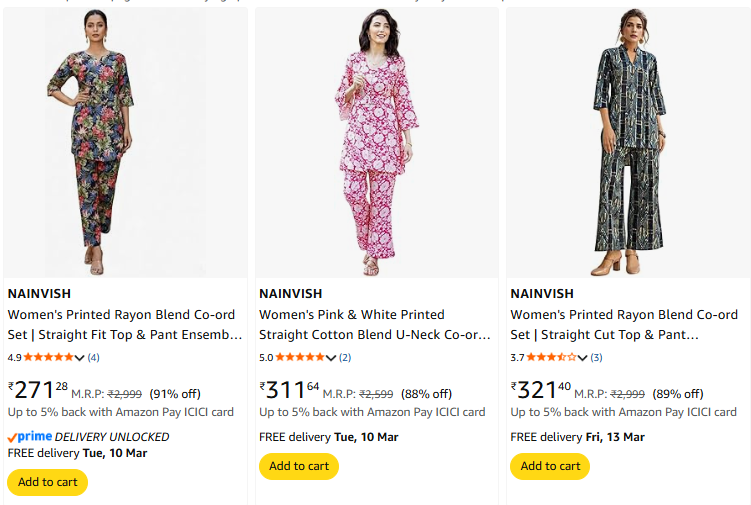View the (2) reviews count link
The width and height of the screenshot is (751, 505).
(x=345, y=357)
